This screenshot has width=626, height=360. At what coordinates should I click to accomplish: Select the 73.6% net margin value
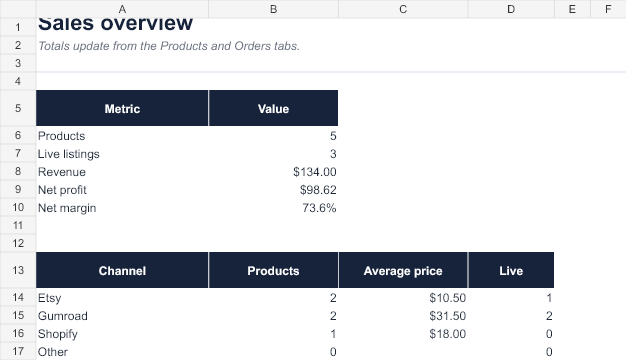pyautogui.click(x=273, y=208)
